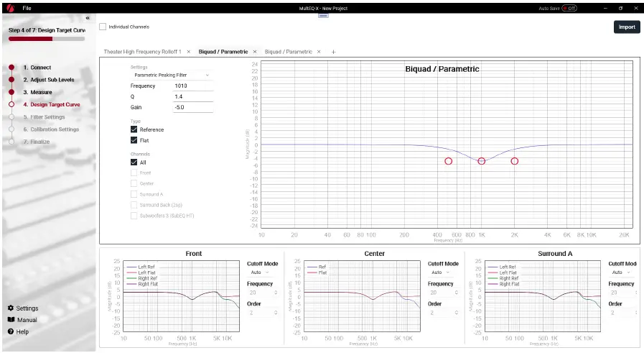Click the step 4 Design Target Curve marker
The width and height of the screenshot is (644, 353).
click(x=11, y=104)
